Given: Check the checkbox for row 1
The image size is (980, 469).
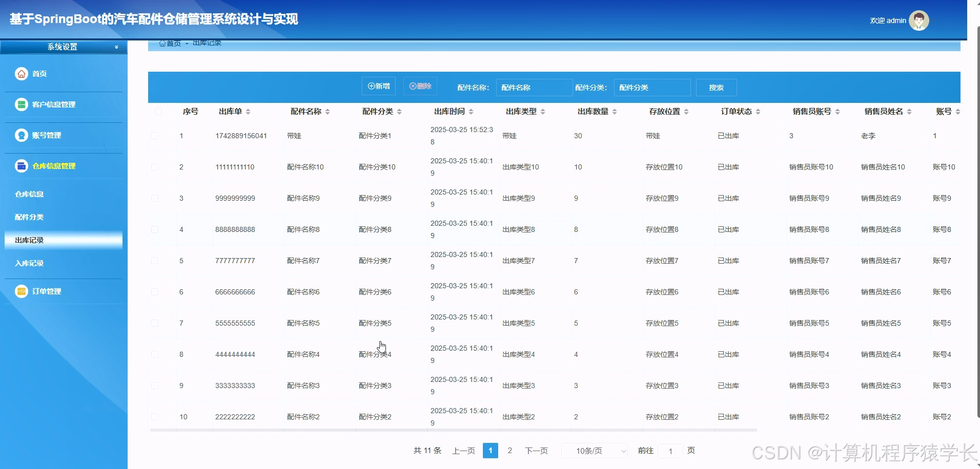Looking at the screenshot, I should [x=155, y=136].
